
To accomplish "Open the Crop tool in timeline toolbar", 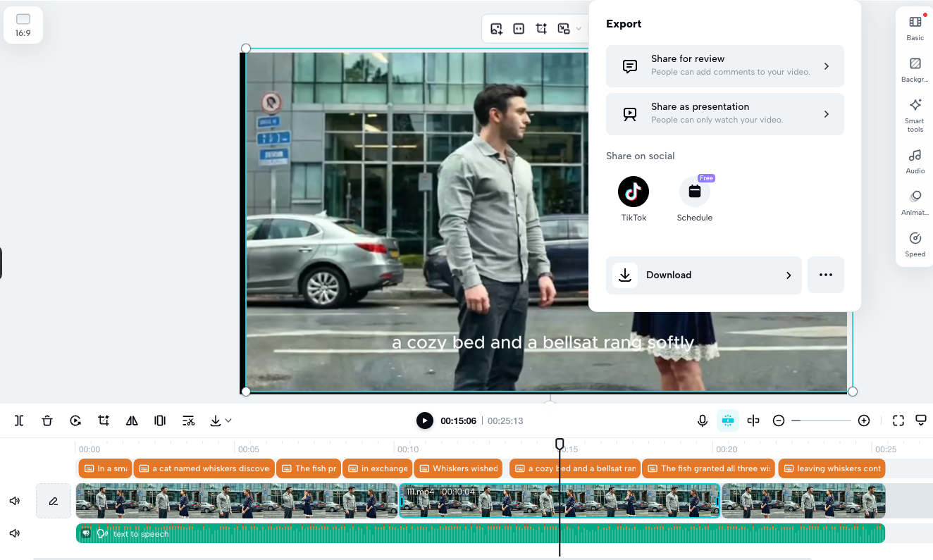I will tap(104, 421).
